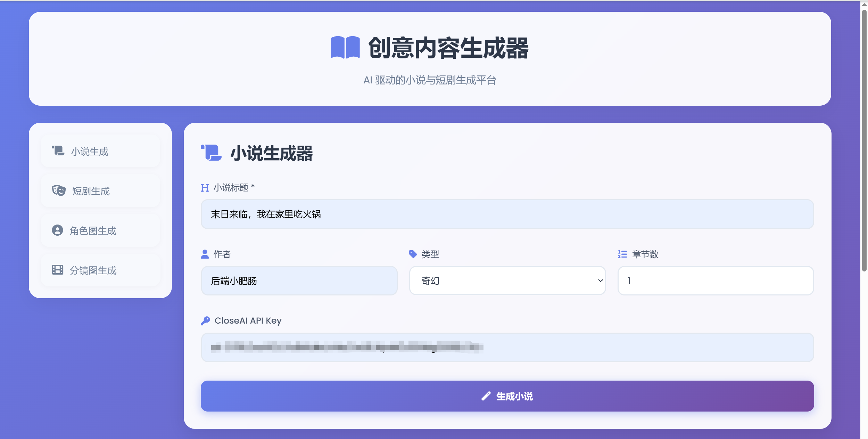Click the open book logo icon
868x439 pixels.
click(345, 48)
